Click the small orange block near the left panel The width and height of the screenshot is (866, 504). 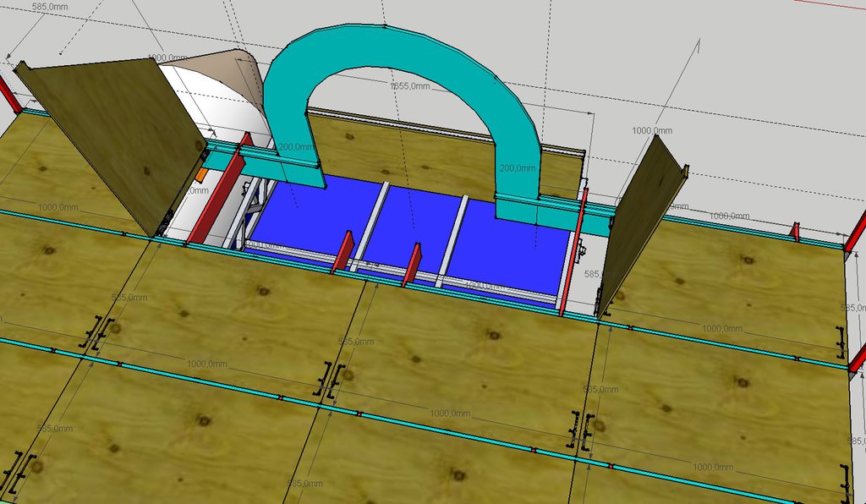200,176
